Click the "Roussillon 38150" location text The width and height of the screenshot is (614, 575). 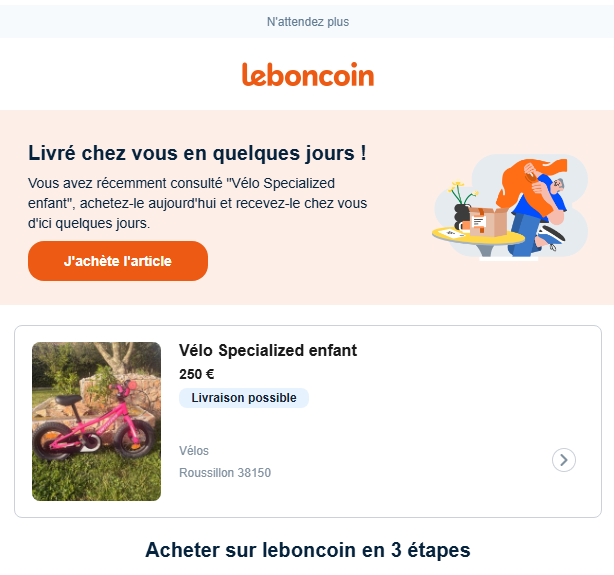(225, 473)
